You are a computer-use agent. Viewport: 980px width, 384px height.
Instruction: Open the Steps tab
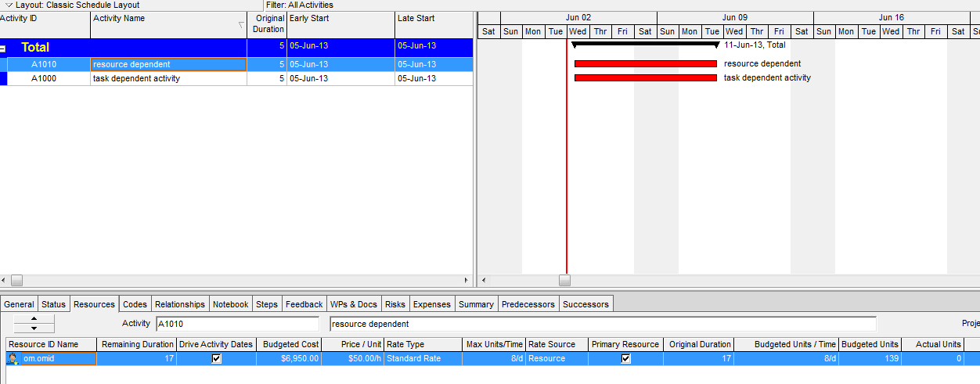(267, 304)
